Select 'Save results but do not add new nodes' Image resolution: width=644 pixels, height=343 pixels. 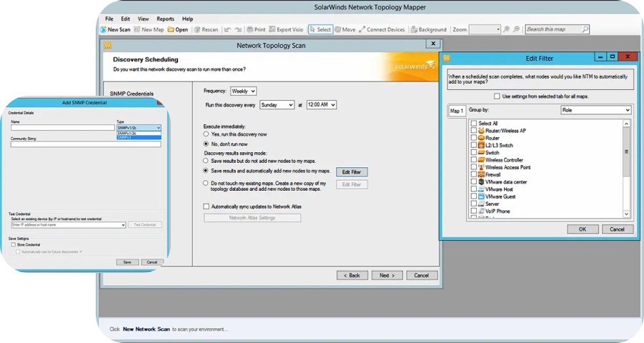coord(206,161)
